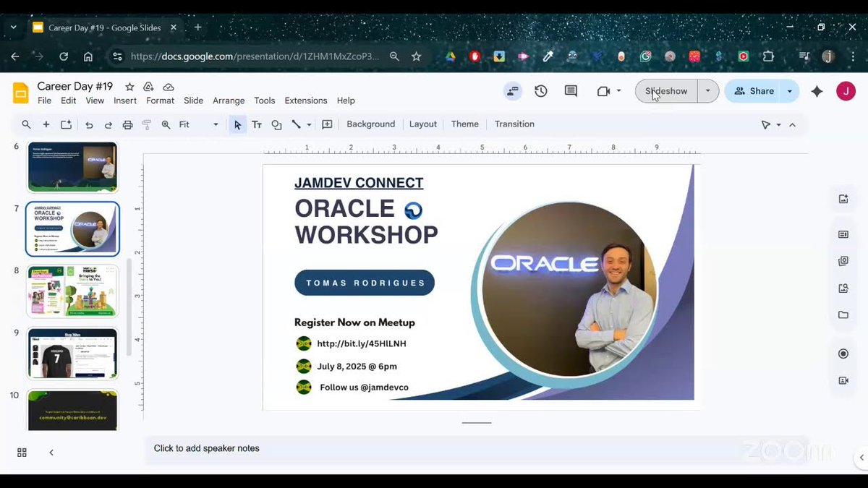Open the File menu

[44, 100]
